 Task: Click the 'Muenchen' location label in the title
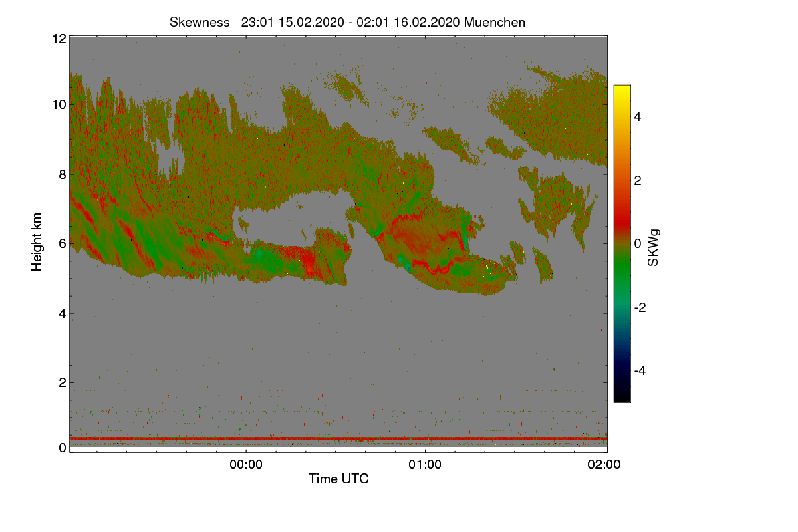(x=495, y=22)
